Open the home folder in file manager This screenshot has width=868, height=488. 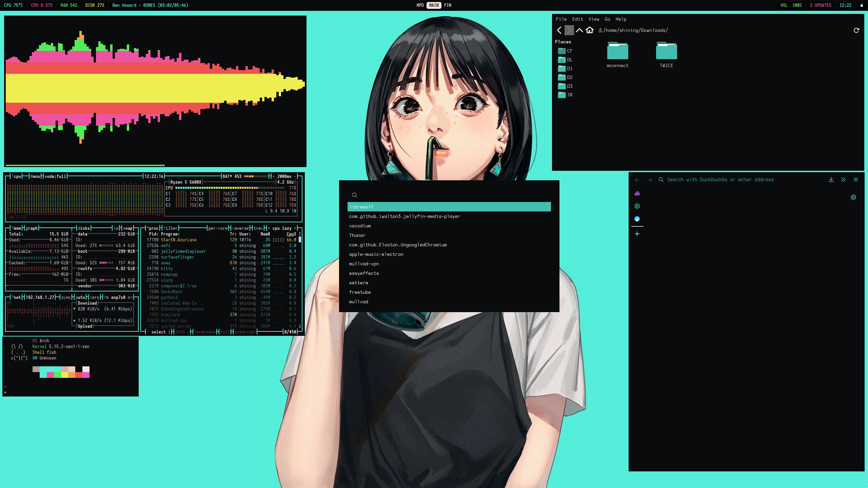(x=590, y=30)
